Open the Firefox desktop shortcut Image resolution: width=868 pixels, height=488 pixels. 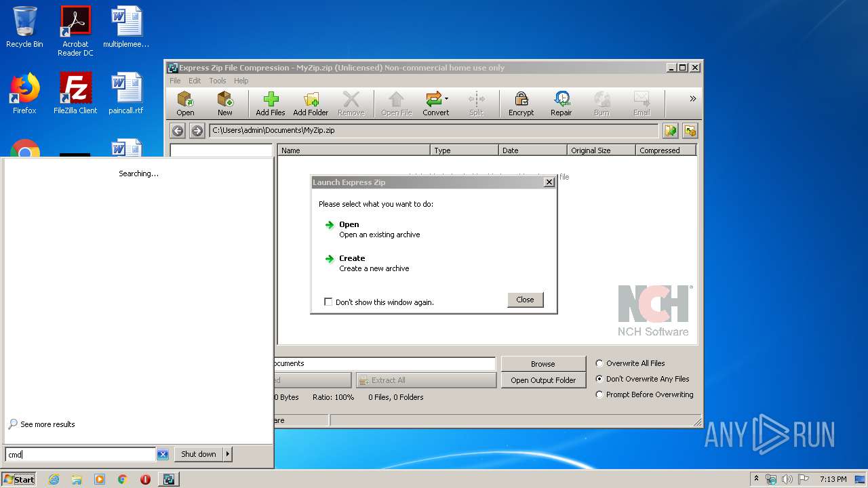24,93
